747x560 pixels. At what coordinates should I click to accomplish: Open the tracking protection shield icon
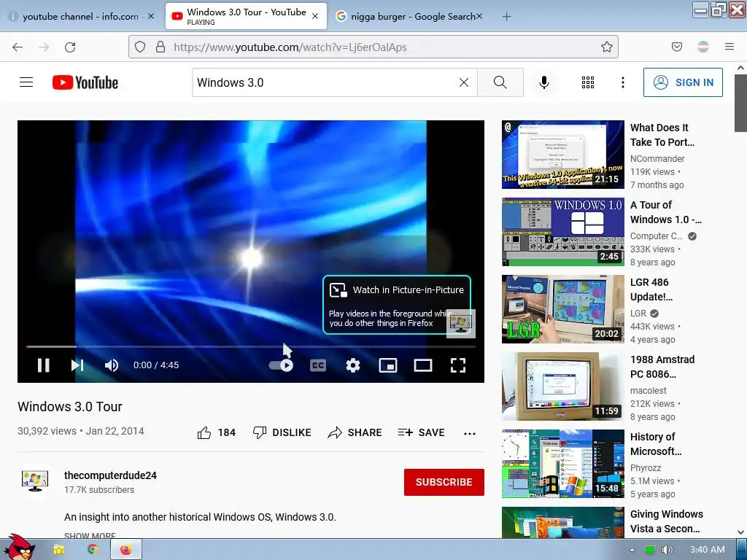tap(140, 47)
